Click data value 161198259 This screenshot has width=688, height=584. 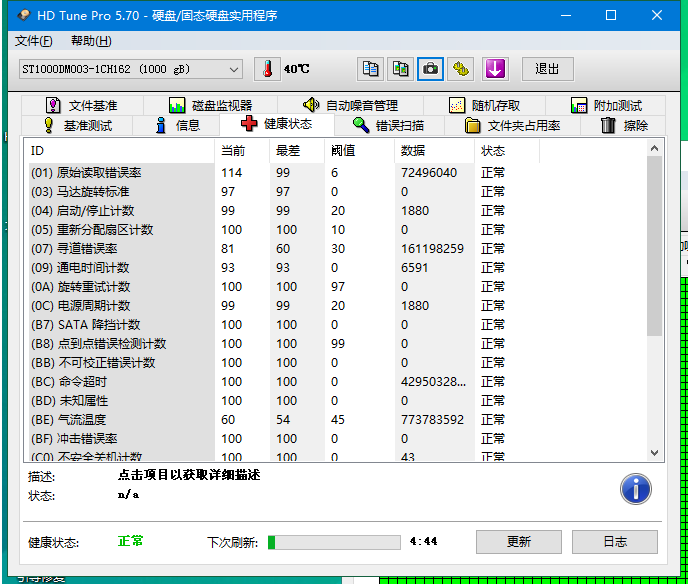click(432, 249)
